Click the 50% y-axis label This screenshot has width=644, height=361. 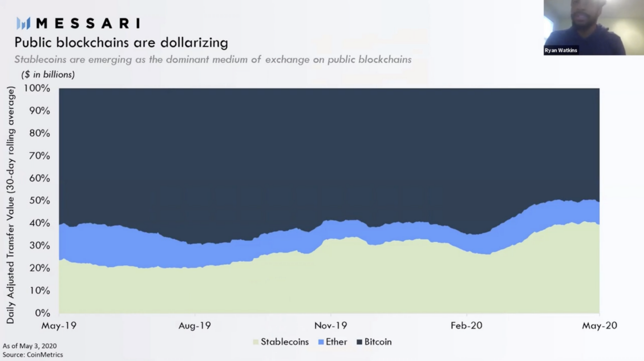(39, 201)
